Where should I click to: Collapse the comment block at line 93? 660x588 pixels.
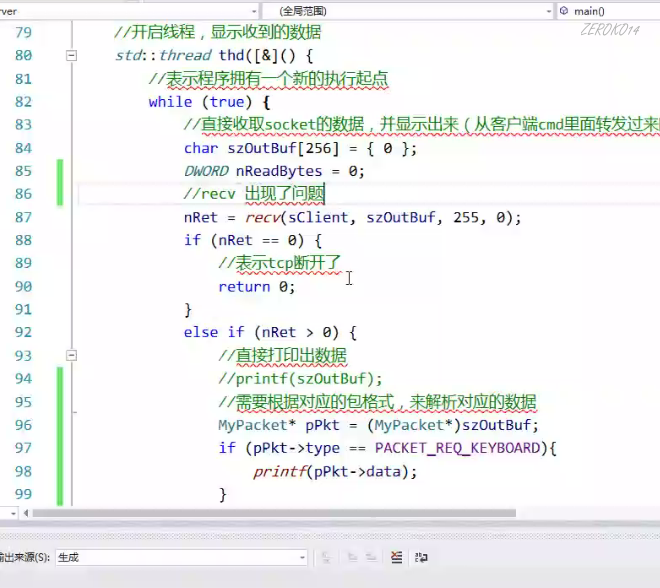pyautogui.click(x=72, y=356)
